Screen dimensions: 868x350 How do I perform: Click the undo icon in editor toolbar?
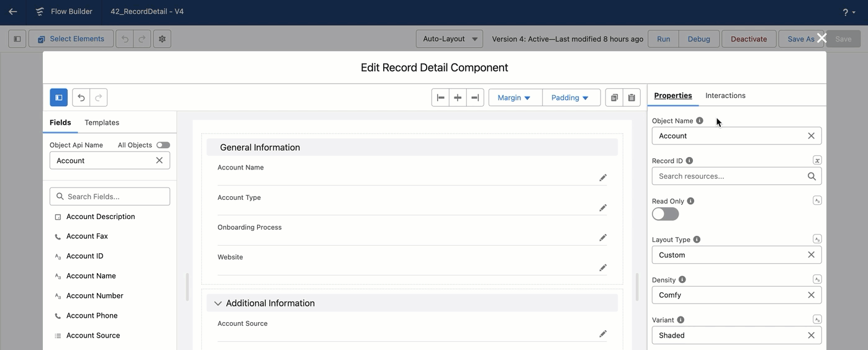pyautogui.click(x=81, y=97)
